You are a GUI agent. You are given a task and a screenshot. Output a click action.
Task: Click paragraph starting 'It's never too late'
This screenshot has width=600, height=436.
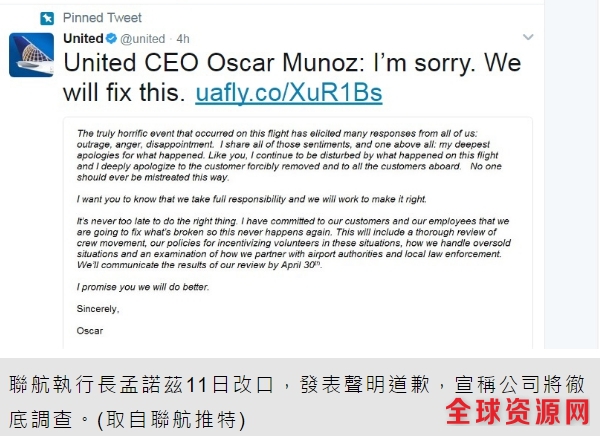[293, 243]
